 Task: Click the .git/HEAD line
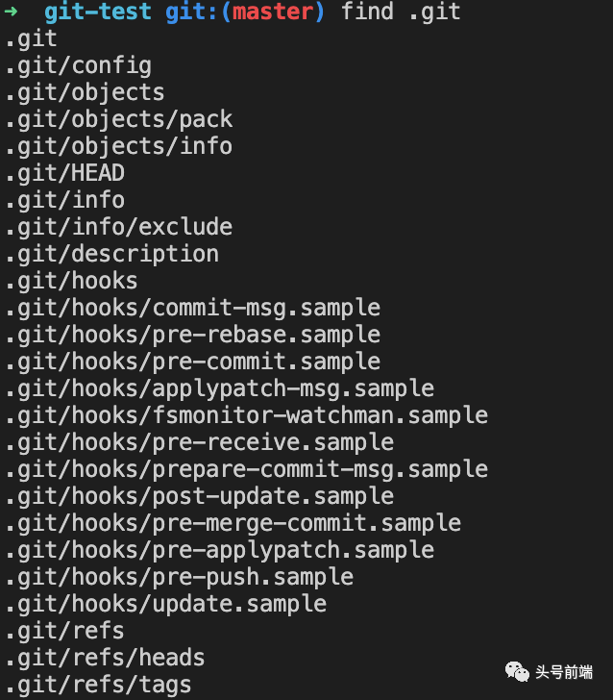point(65,173)
